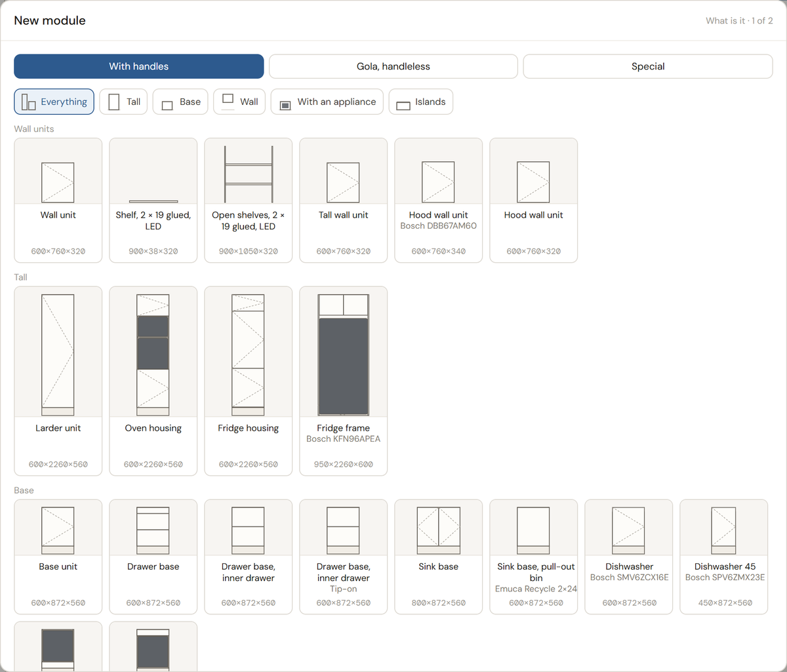Click the Oven housing label

pyautogui.click(x=153, y=428)
